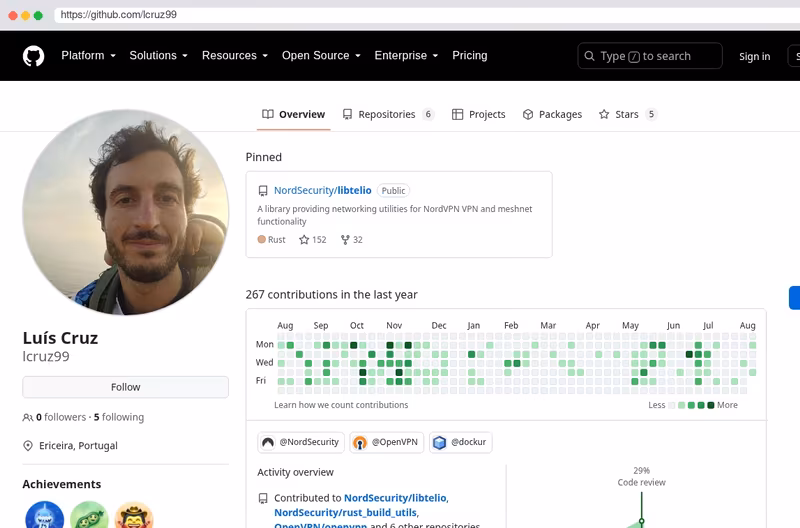Click the search magnifier icon

[x=589, y=56]
